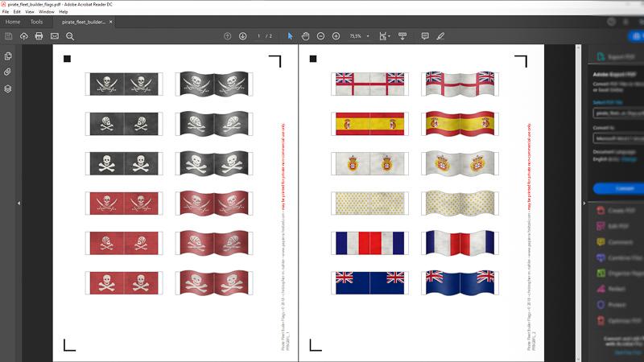Open the Page Thumbnails side panel
This screenshot has height=362, width=644.
pyautogui.click(x=8, y=56)
